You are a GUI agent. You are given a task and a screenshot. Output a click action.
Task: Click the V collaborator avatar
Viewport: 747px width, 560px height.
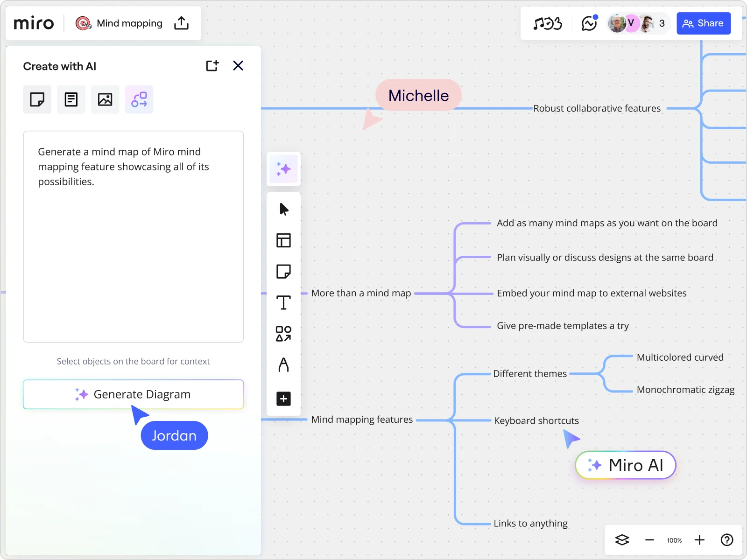coord(631,23)
